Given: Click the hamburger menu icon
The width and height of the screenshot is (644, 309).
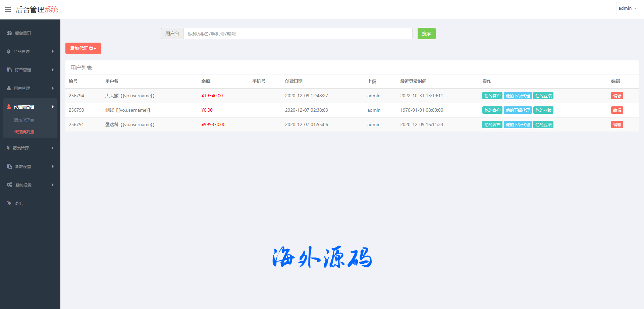Looking at the screenshot, I should (8, 9).
